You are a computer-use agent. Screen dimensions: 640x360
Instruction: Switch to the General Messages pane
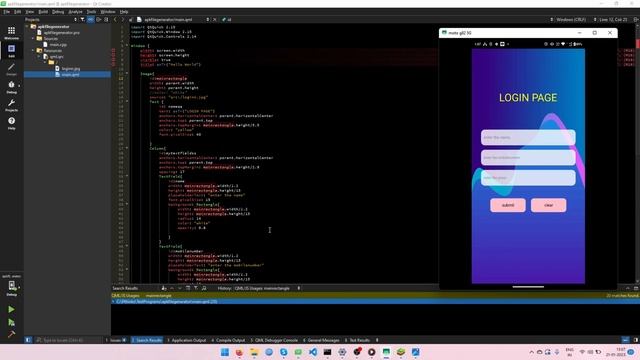pos(321,340)
